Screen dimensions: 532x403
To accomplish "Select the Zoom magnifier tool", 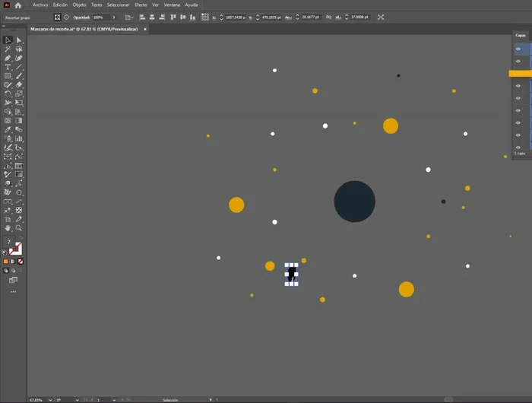I will (x=19, y=228).
